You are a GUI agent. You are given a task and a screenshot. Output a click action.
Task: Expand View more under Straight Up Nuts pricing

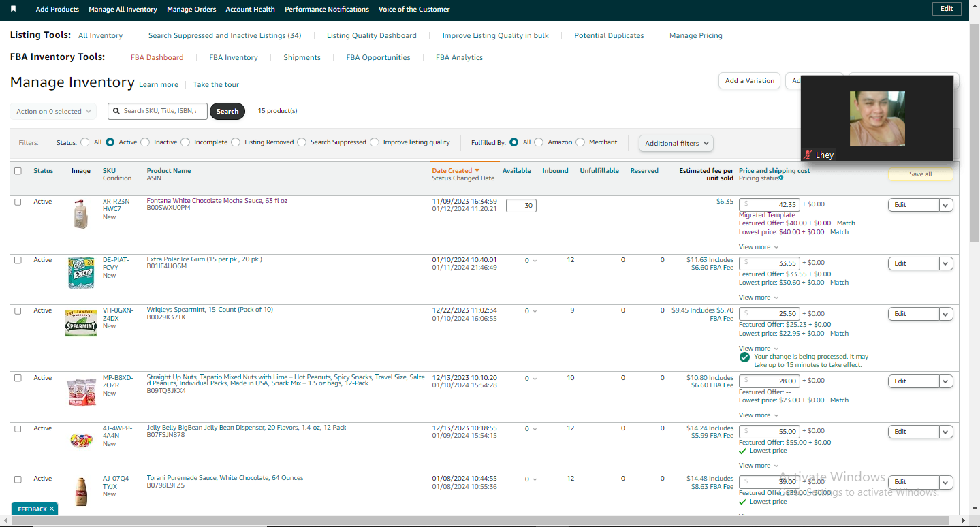coord(758,415)
